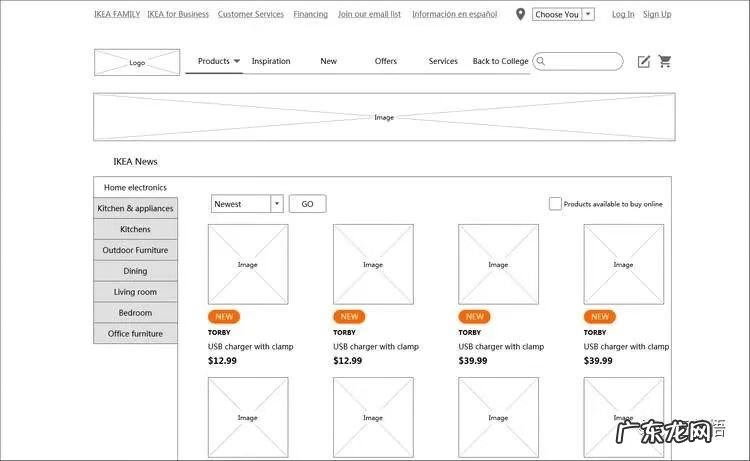This screenshot has height=461, width=750.
Task: Open the second $12.99 product image
Action: (373, 264)
